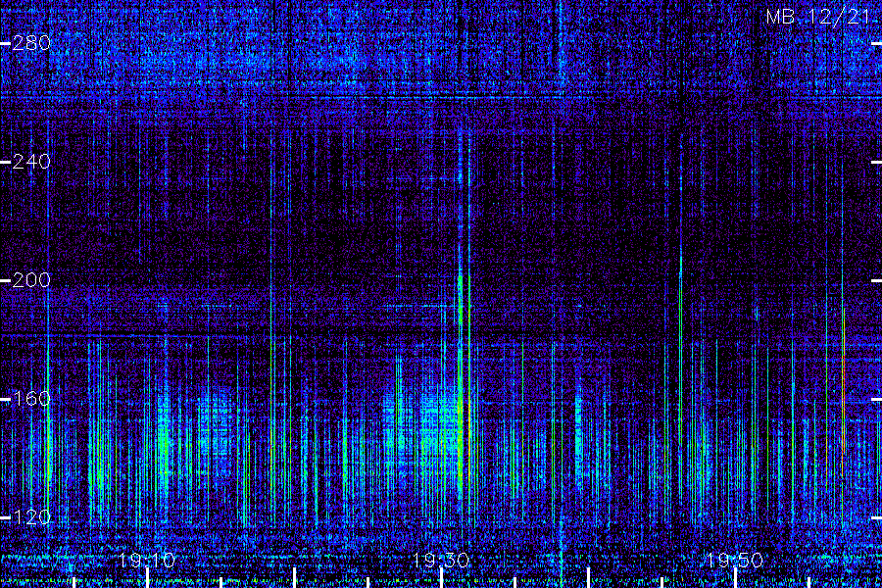Image resolution: width=882 pixels, height=588 pixels.
Task: Click the 240 frequency axis label
Action: coord(31,162)
